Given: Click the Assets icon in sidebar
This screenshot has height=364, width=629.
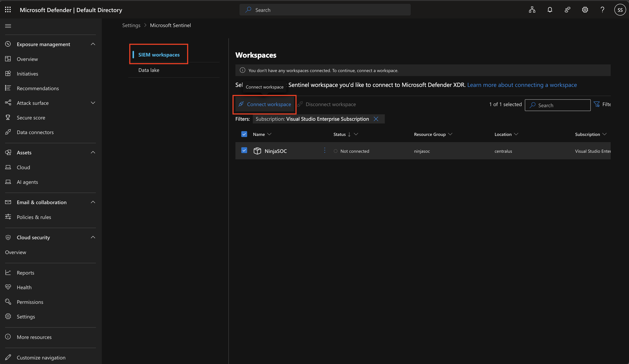Looking at the screenshot, I should coord(8,152).
